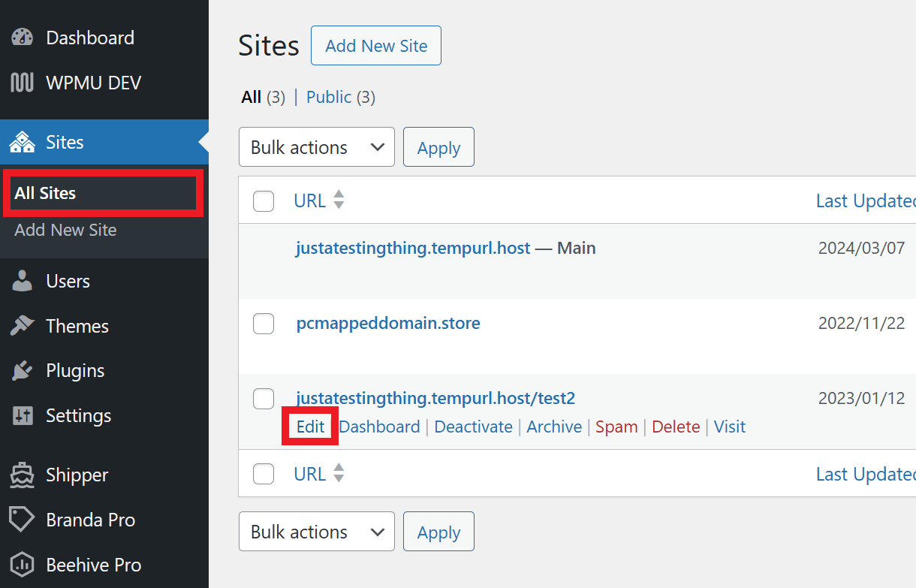Click the Sites page heading
This screenshot has width=916, height=588.
tap(269, 46)
